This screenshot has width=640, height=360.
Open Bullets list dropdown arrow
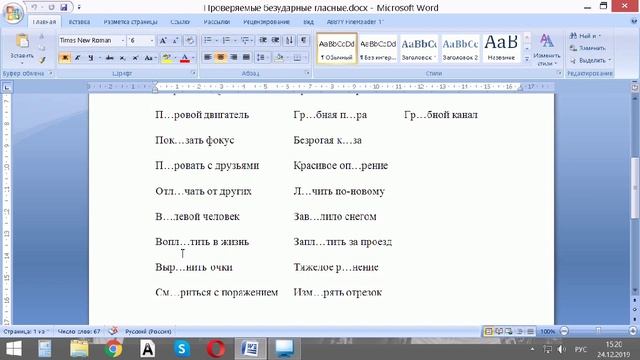216,40
